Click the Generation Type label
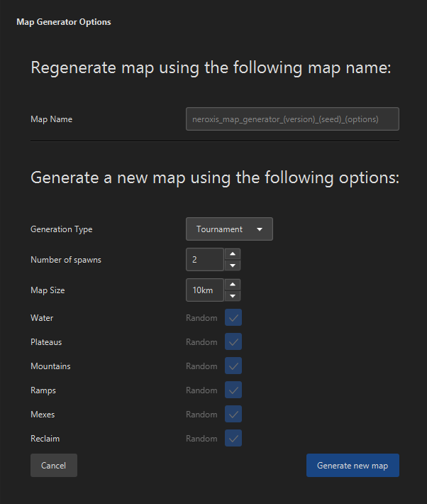This screenshot has height=504, width=427. tap(62, 229)
